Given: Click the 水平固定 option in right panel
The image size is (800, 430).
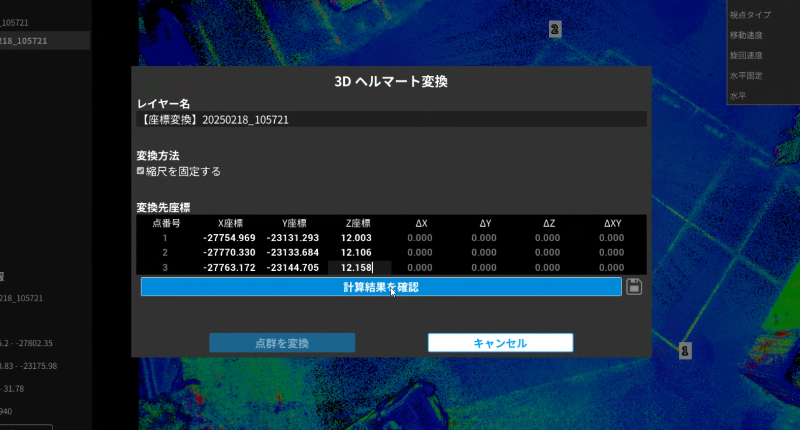Looking at the screenshot, I should 747,75.
